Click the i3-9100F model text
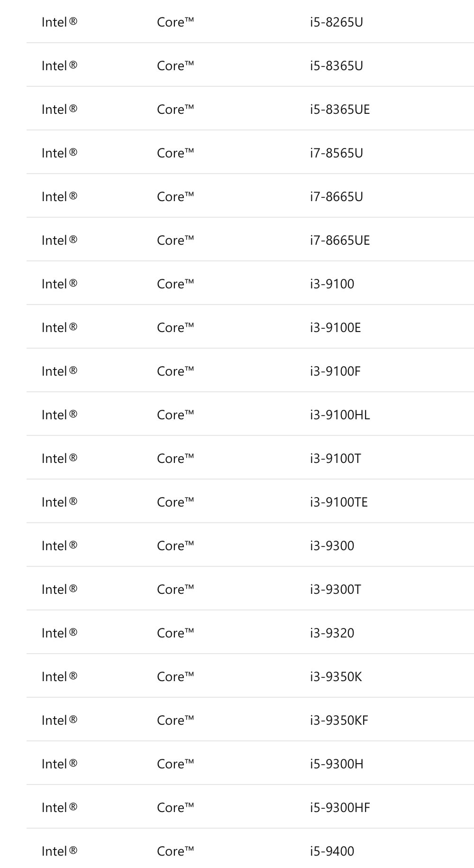The width and height of the screenshot is (474, 868). click(x=335, y=371)
